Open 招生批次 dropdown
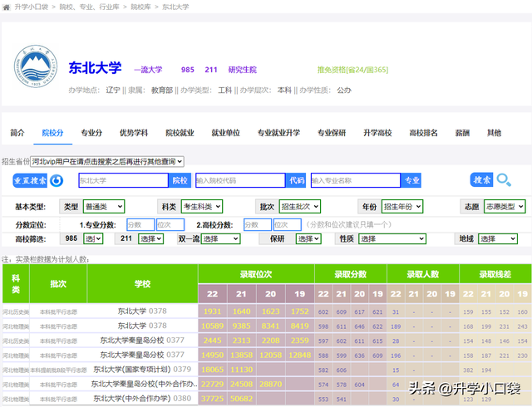This screenshot has width=532, height=407. (x=300, y=207)
